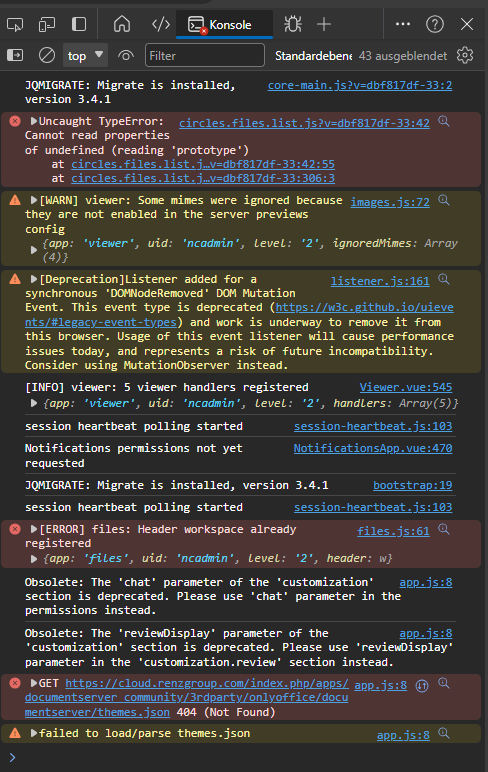Open the top context dropdown

point(85,55)
